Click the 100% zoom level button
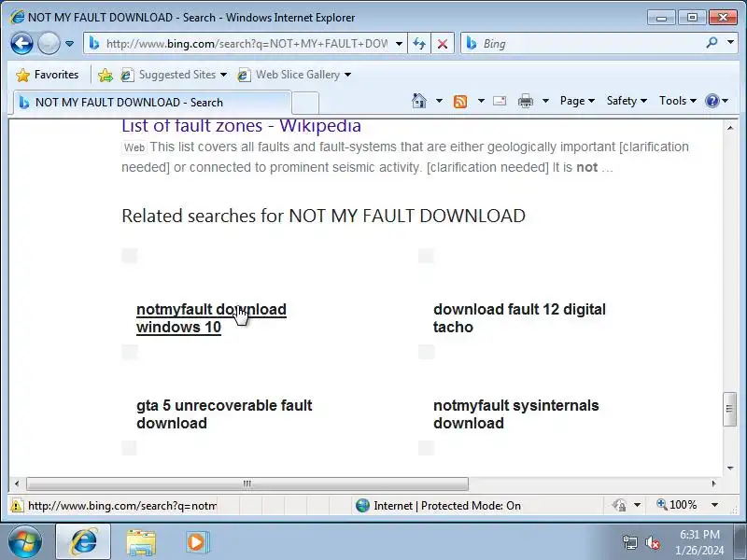The width and height of the screenshot is (747, 560). (677, 505)
